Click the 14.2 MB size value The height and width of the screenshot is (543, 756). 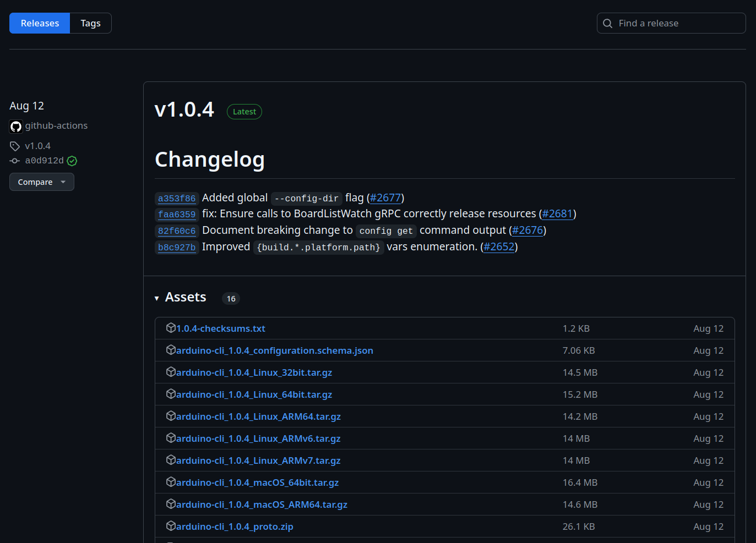point(580,416)
